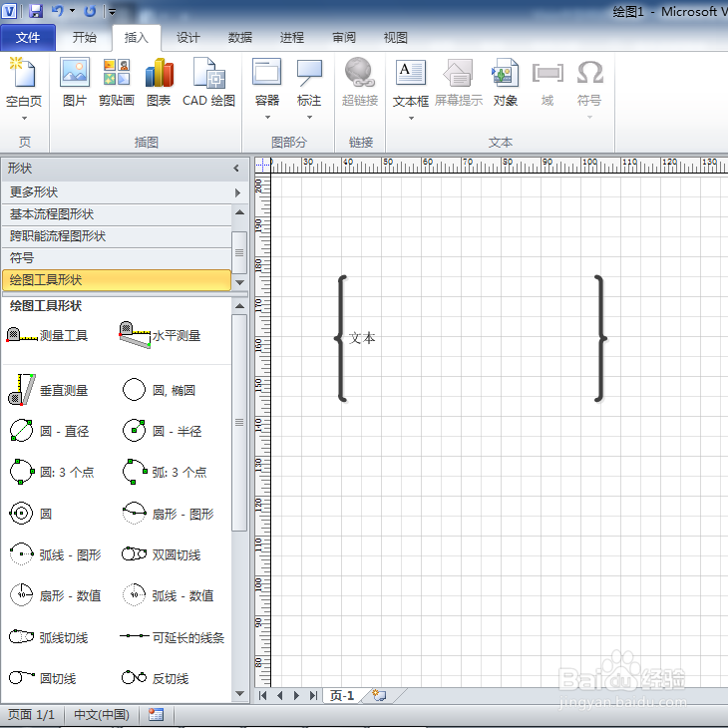
Task: Insert a new page with the tab icon
Action: coord(379,695)
